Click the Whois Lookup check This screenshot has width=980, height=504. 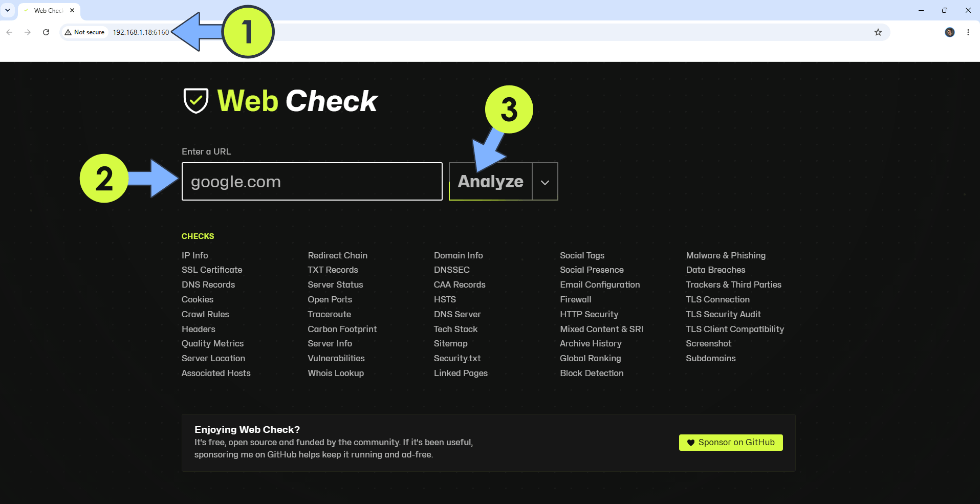pyautogui.click(x=336, y=373)
